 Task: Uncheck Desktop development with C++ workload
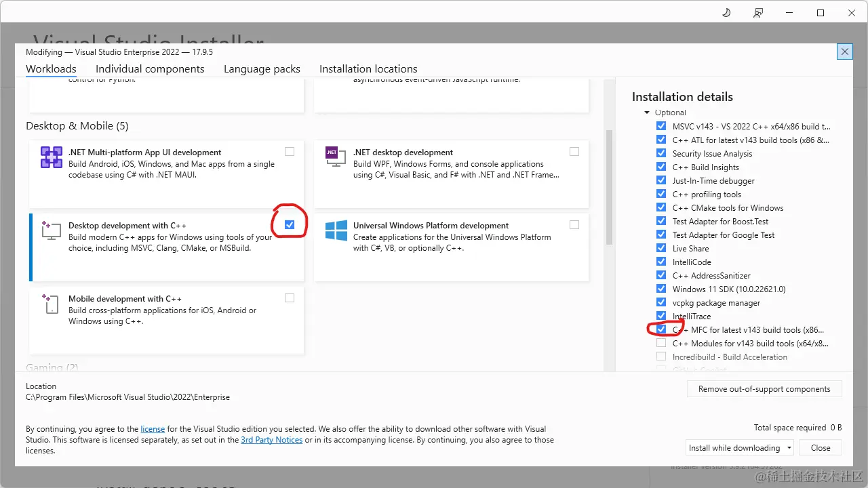290,225
